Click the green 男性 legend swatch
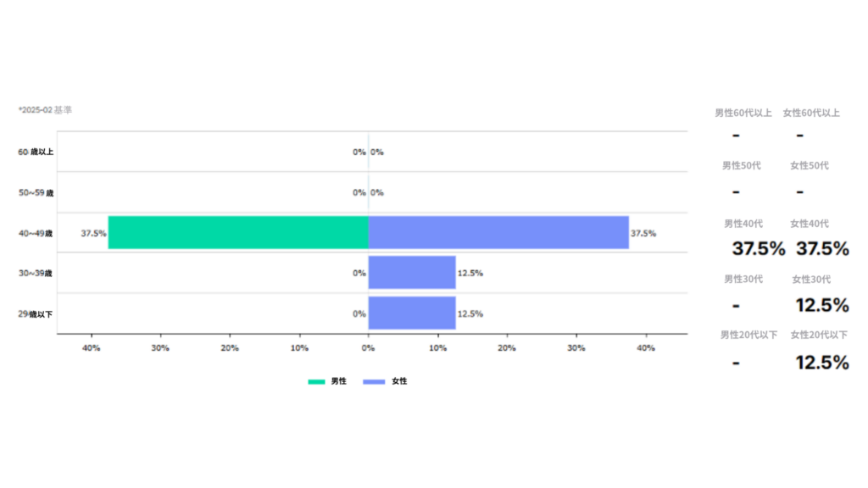 click(x=316, y=381)
